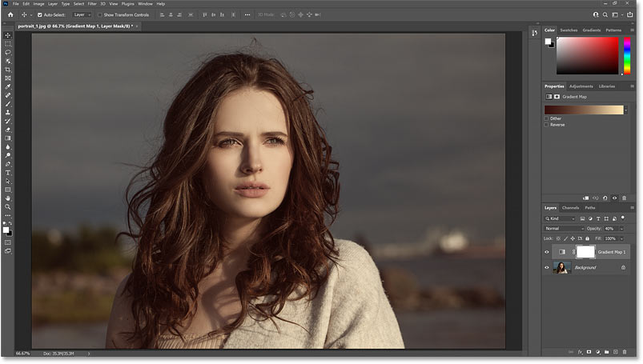Enable the Dither checkbox
This screenshot has width=643, height=364.
click(546, 118)
